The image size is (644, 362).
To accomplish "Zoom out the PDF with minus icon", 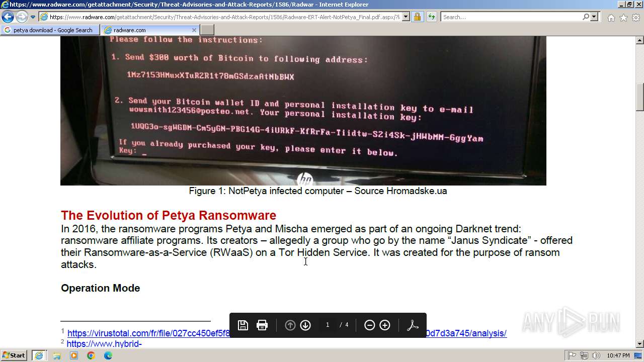I will click(370, 325).
